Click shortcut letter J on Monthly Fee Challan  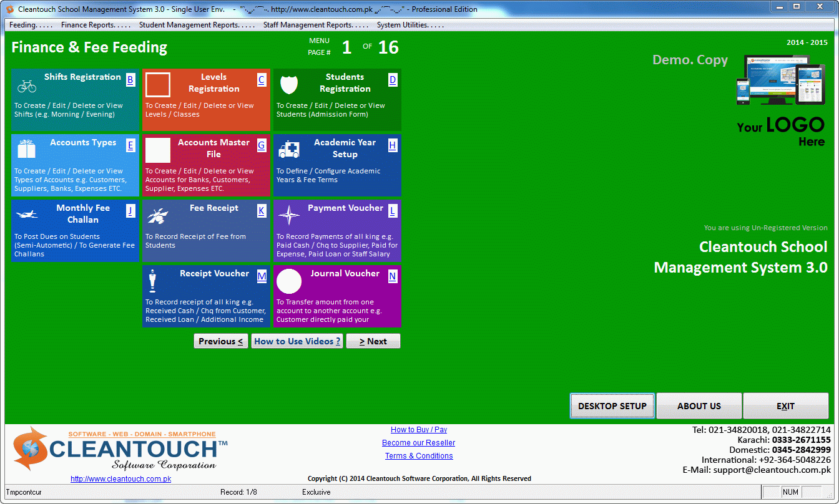point(130,211)
